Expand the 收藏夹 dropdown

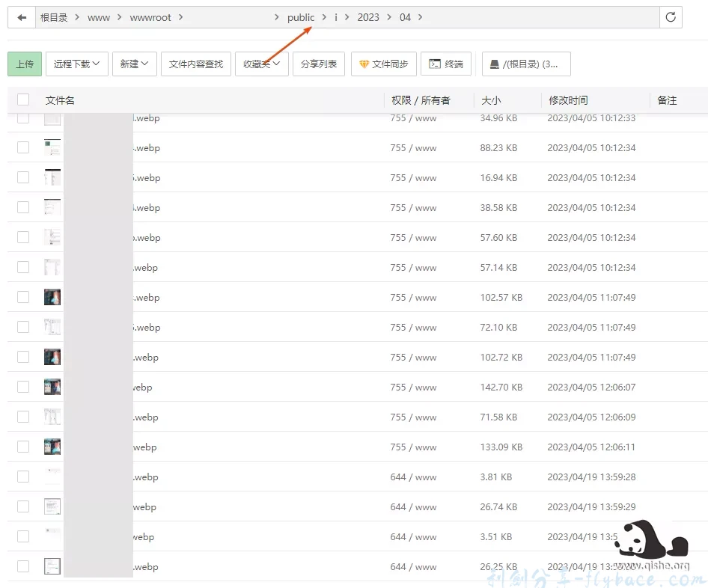261,64
